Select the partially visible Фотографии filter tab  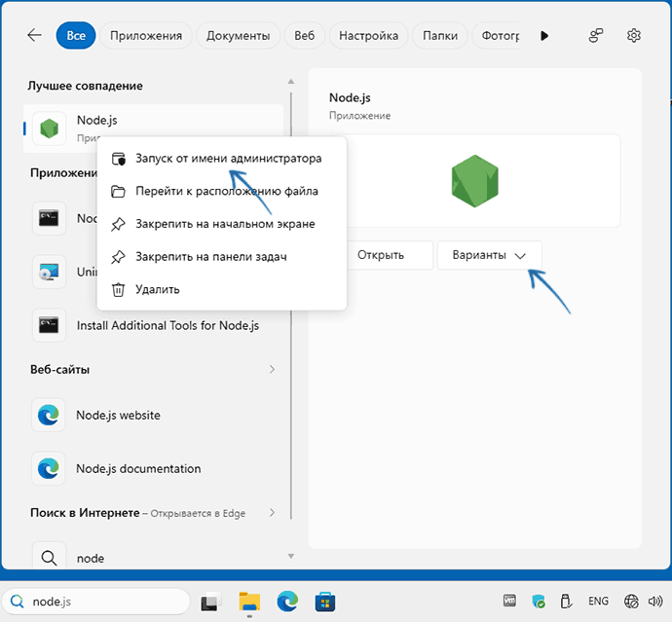pos(496,36)
